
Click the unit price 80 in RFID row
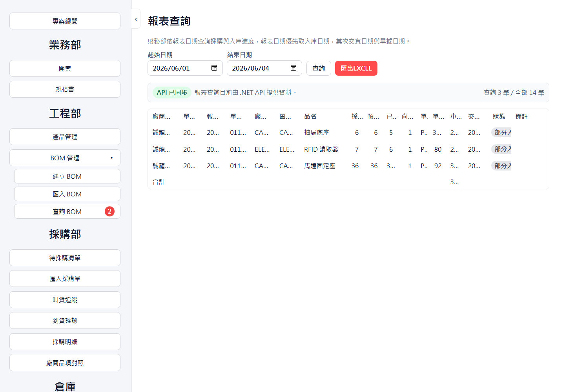tap(438, 149)
